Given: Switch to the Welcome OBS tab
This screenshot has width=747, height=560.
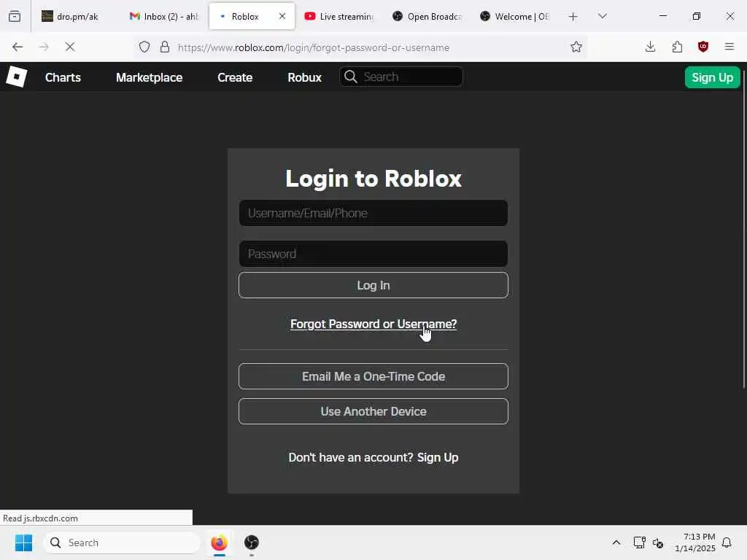Looking at the screenshot, I should pos(515,16).
